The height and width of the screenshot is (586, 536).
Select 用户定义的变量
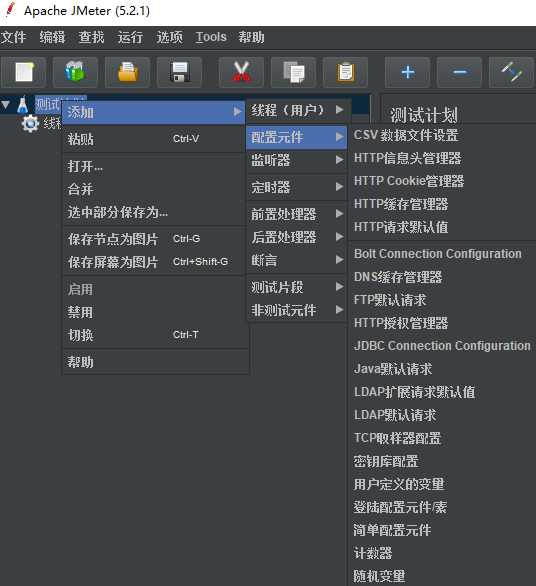pyautogui.click(x=399, y=484)
